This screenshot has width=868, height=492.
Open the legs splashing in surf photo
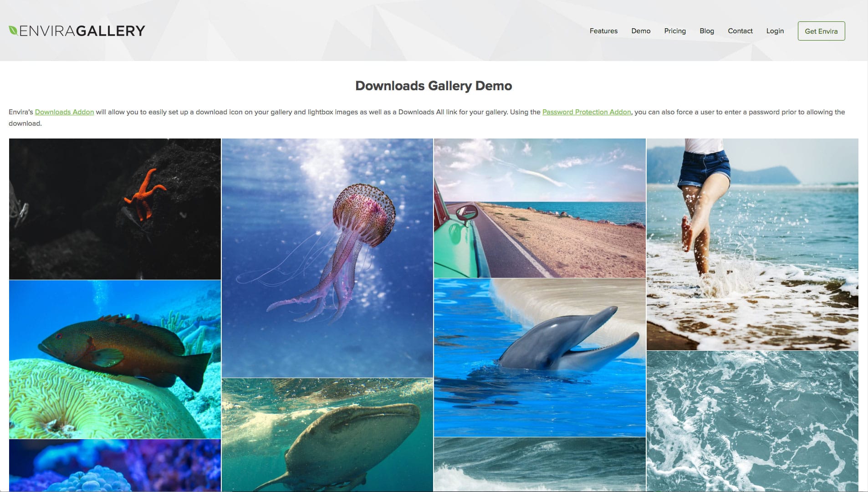(752, 244)
